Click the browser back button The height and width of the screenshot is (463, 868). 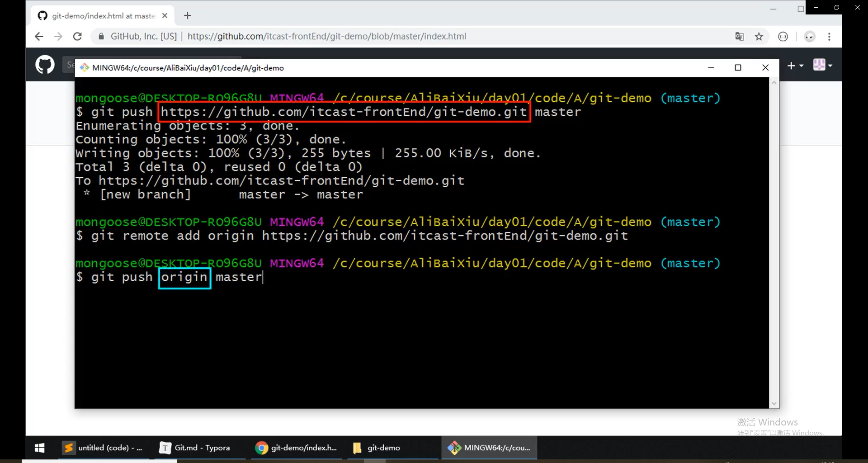click(39, 36)
